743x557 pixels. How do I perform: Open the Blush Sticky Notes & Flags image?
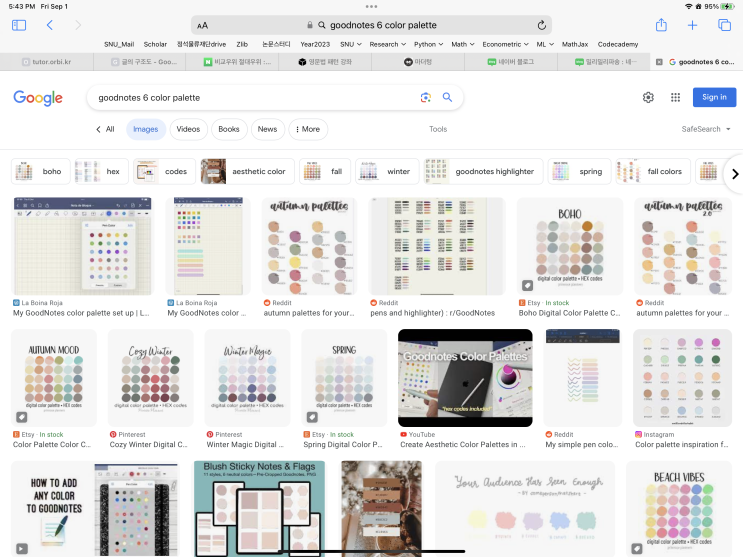[259, 508]
